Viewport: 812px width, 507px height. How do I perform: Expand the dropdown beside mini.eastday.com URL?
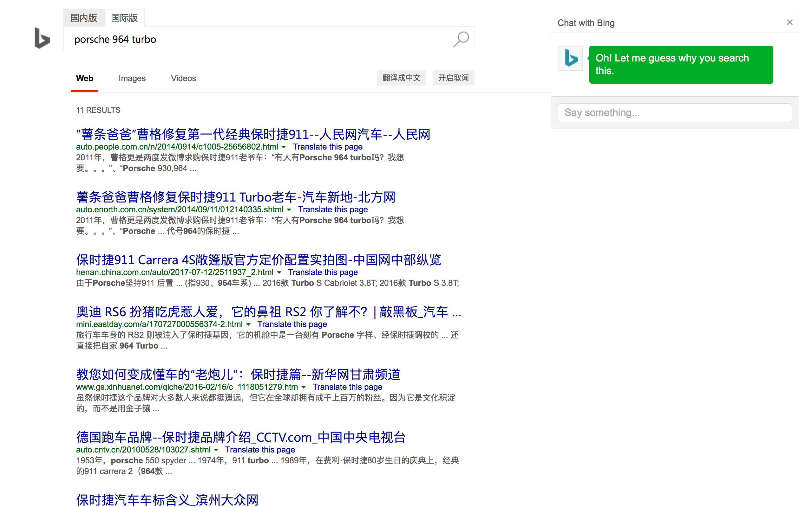click(248, 324)
